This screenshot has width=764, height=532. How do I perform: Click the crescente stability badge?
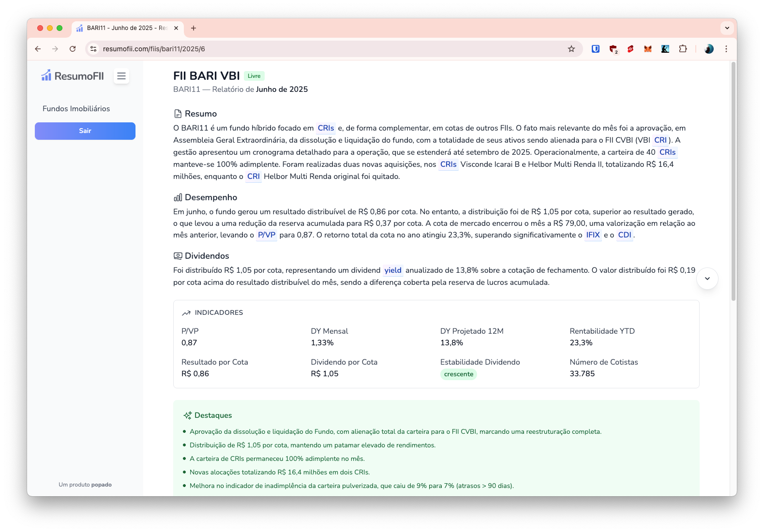click(x=459, y=374)
